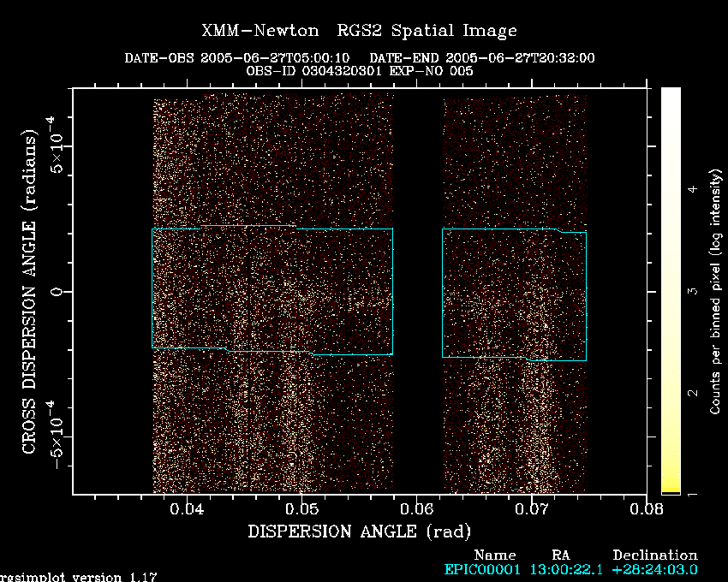Click the 5×10⁻⁴ y-axis tick label

pyautogui.click(x=54, y=145)
